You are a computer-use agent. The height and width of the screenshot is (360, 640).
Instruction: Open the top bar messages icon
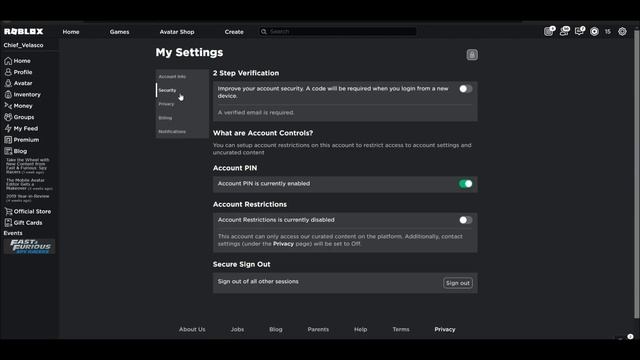[549, 31]
